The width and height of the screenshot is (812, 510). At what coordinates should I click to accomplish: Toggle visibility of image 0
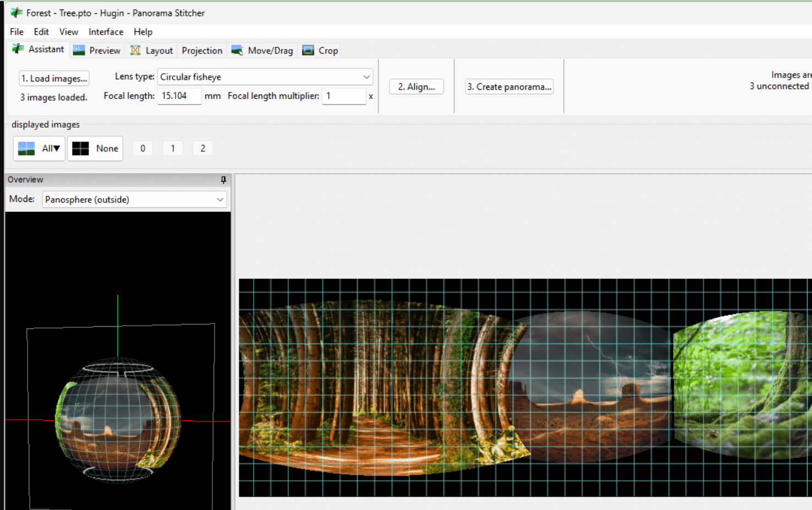coord(142,148)
